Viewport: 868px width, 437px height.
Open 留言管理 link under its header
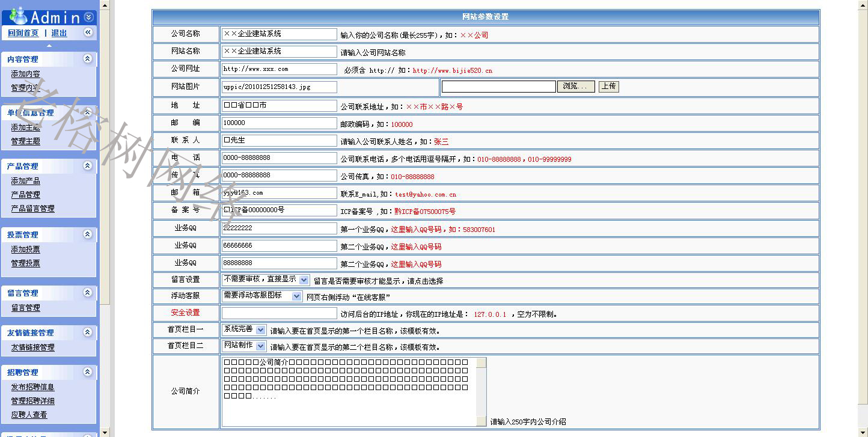[25, 308]
